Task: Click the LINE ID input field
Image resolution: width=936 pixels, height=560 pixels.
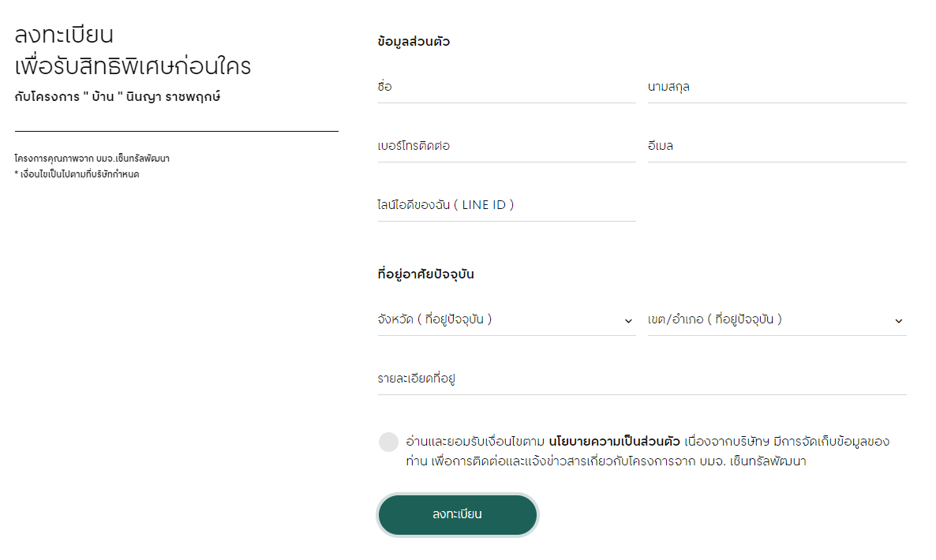Action: (506, 205)
